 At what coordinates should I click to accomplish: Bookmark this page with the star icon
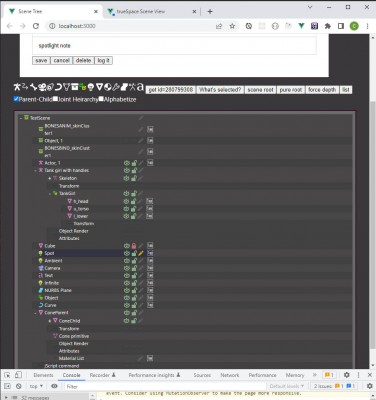pos(232,26)
